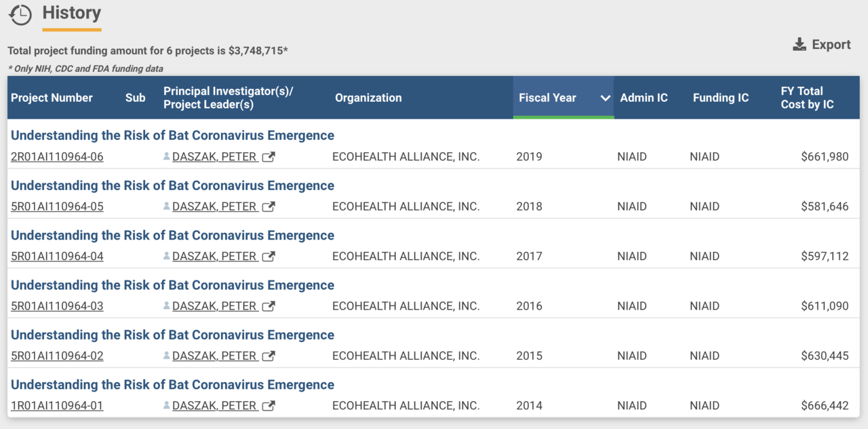The width and height of the screenshot is (868, 429).
Task: Click the History clock icon
Action: pyautogui.click(x=20, y=15)
